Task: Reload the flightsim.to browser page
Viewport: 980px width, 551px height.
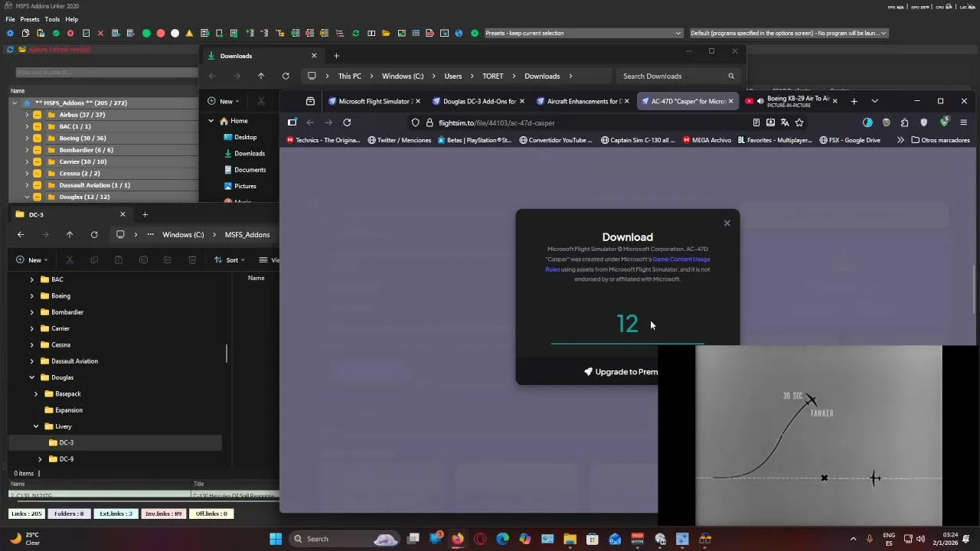Action: [347, 122]
